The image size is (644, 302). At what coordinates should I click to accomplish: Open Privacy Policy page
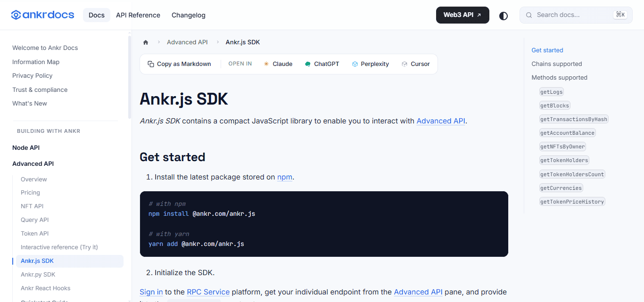click(x=33, y=76)
